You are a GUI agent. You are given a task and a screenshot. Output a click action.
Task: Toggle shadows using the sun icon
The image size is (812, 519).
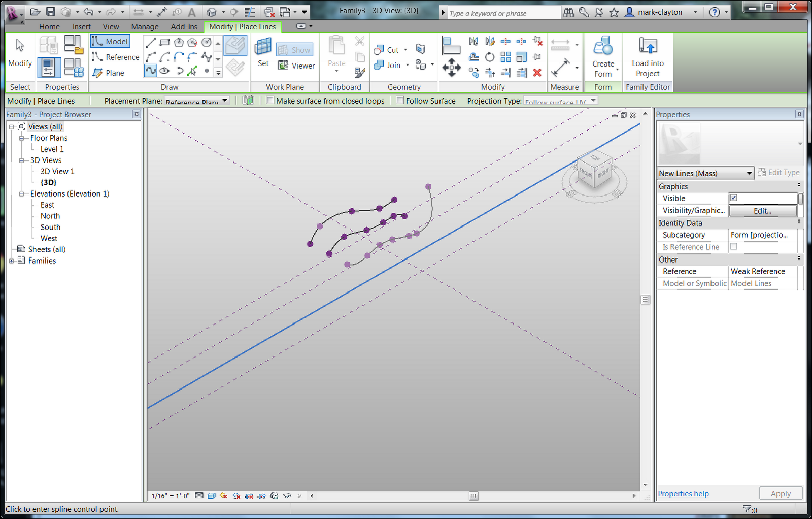pos(224,496)
